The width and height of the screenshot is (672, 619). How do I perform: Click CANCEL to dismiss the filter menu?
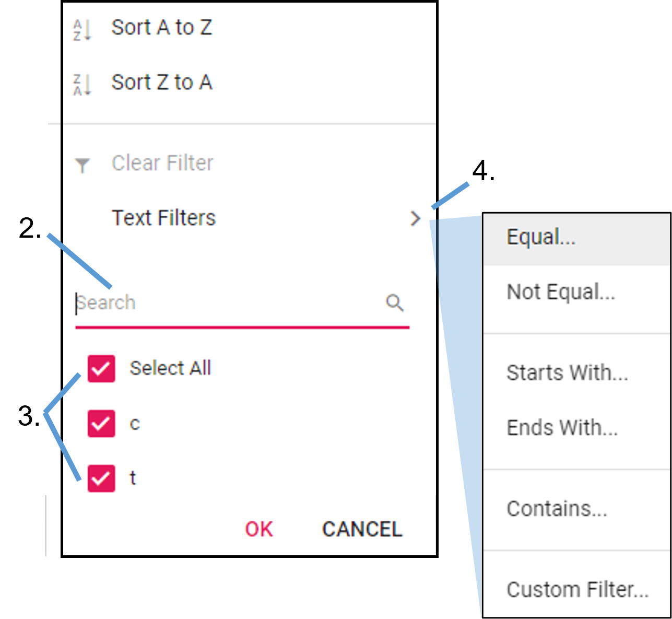362,529
